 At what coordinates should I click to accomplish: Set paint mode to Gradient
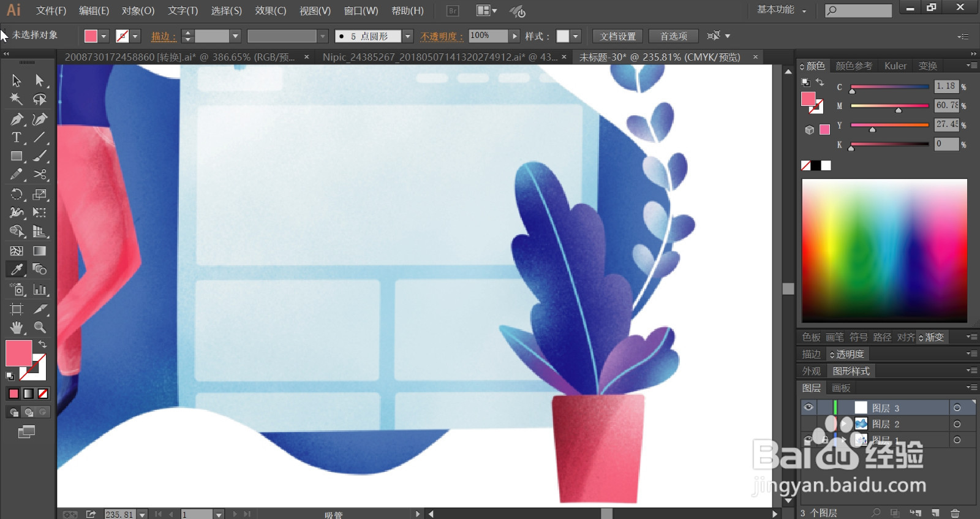(x=28, y=393)
